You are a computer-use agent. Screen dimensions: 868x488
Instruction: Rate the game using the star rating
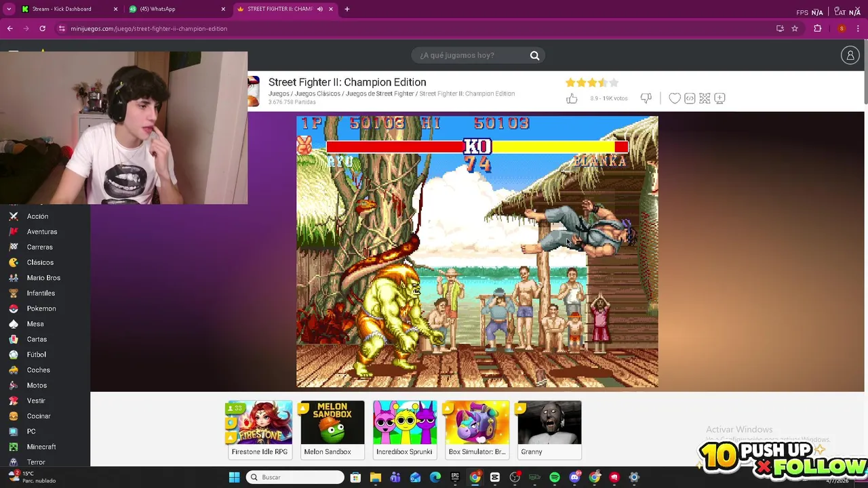click(x=592, y=83)
